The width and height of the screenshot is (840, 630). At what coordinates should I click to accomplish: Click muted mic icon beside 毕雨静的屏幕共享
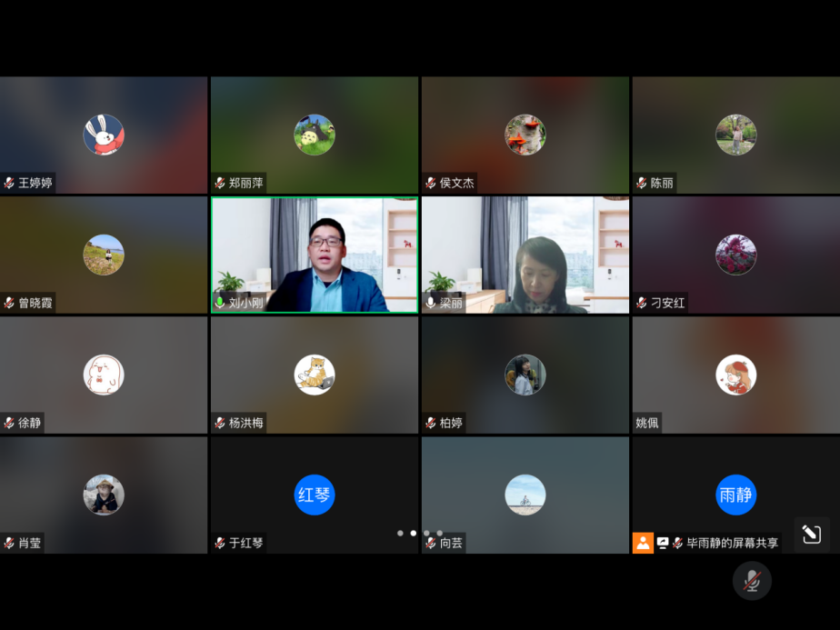click(677, 544)
